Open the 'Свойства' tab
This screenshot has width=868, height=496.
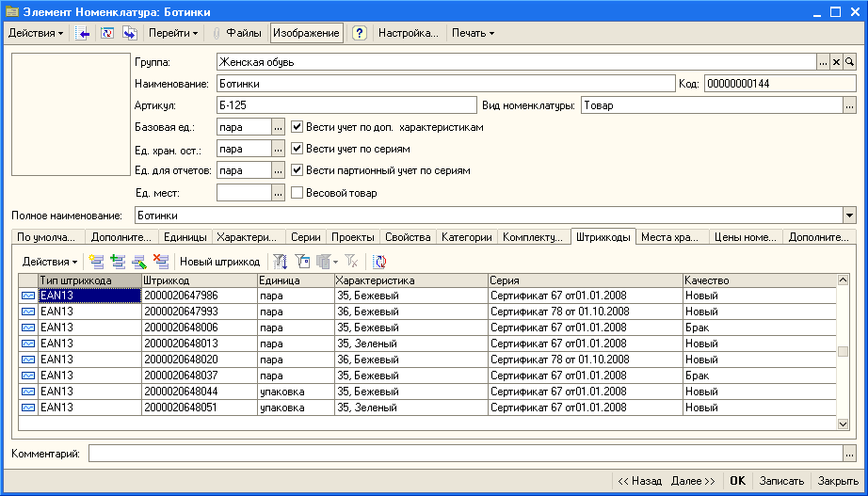[408, 237]
